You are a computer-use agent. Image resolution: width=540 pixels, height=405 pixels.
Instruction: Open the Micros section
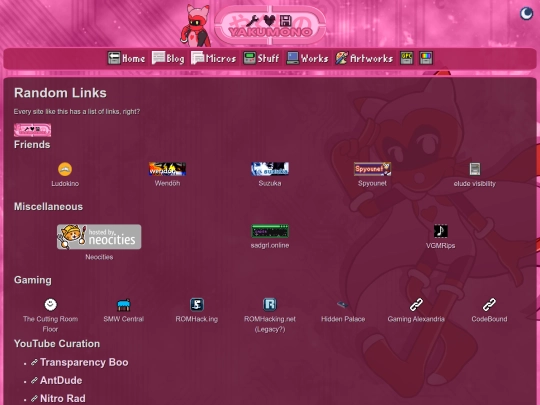tap(214, 58)
